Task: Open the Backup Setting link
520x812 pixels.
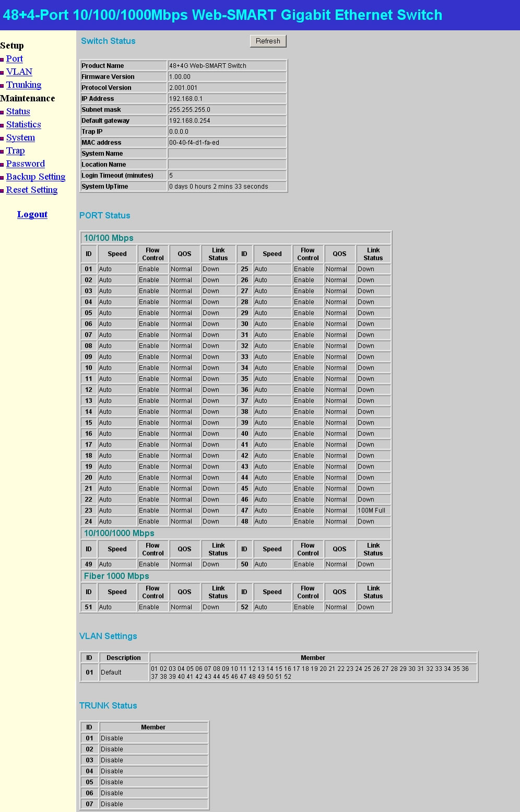Action: pyautogui.click(x=36, y=177)
